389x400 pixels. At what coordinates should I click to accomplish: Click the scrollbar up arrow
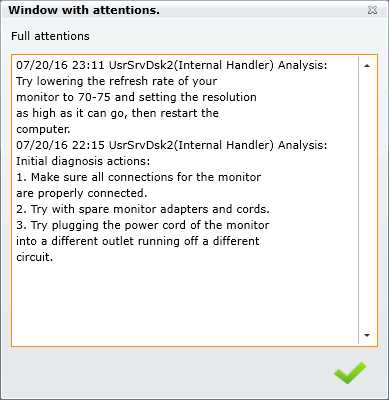click(x=367, y=66)
